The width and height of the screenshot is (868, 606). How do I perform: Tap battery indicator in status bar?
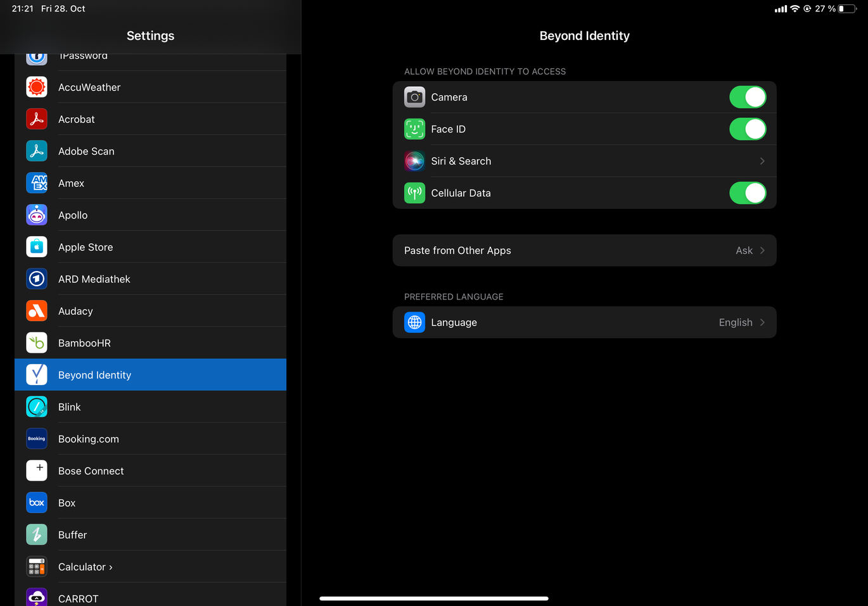847,9
